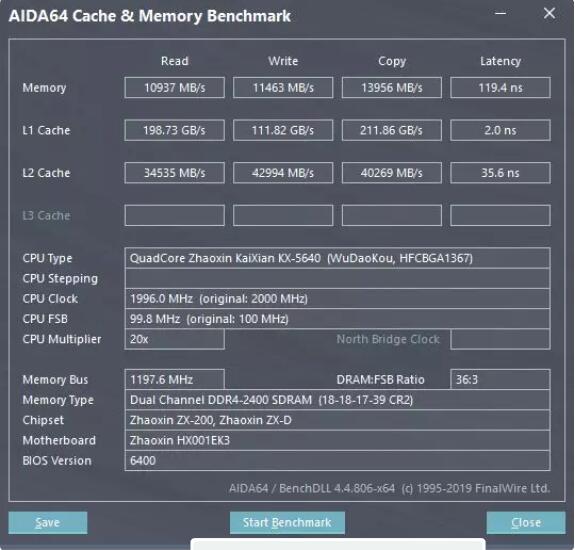Image resolution: width=575 pixels, height=550 pixels.
Task: Click the Memory Bus label
Action: click(55, 380)
